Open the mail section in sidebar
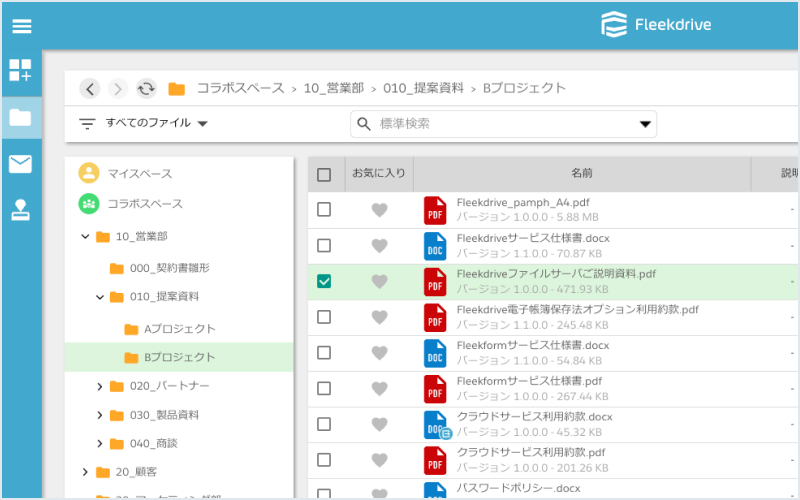Screen dimensions: 800x500 (20, 164)
